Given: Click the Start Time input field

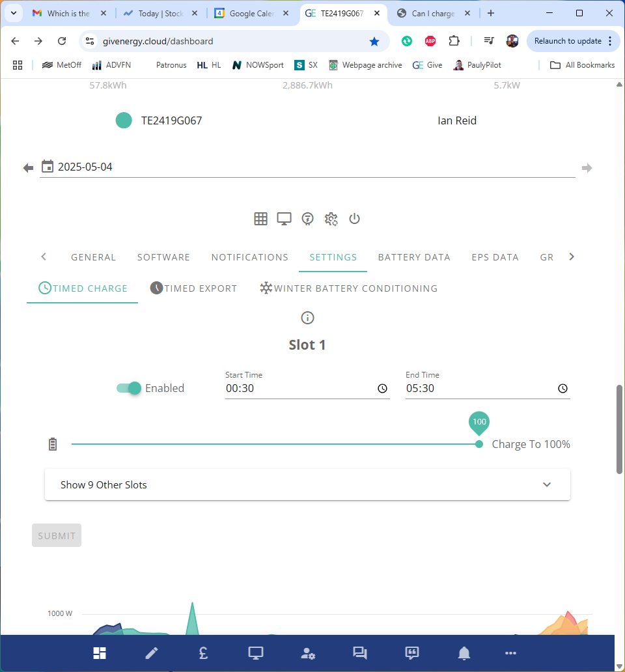Looking at the screenshot, I should coord(307,388).
